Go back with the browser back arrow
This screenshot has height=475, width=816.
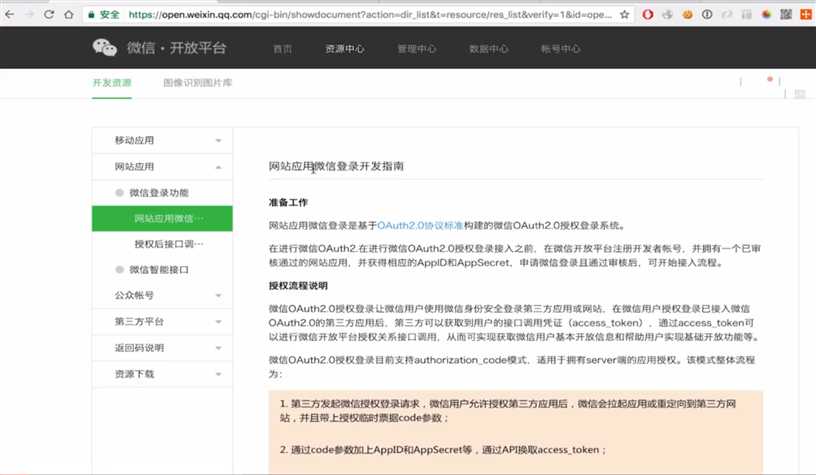tap(9, 15)
